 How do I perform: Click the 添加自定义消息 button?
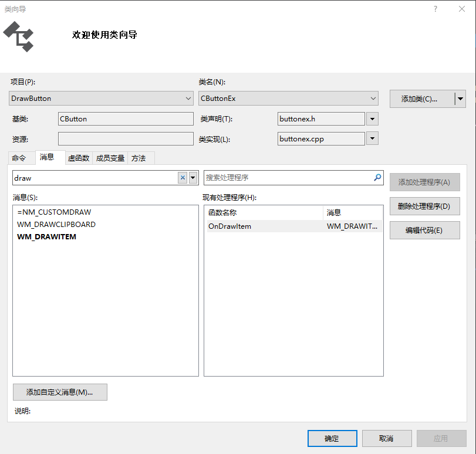click(59, 392)
